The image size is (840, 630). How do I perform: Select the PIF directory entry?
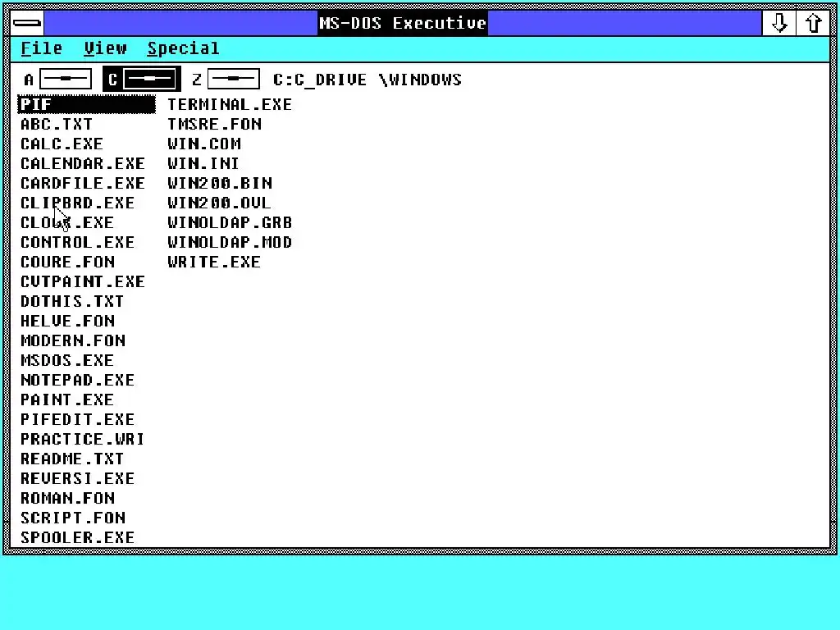point(86,104)
